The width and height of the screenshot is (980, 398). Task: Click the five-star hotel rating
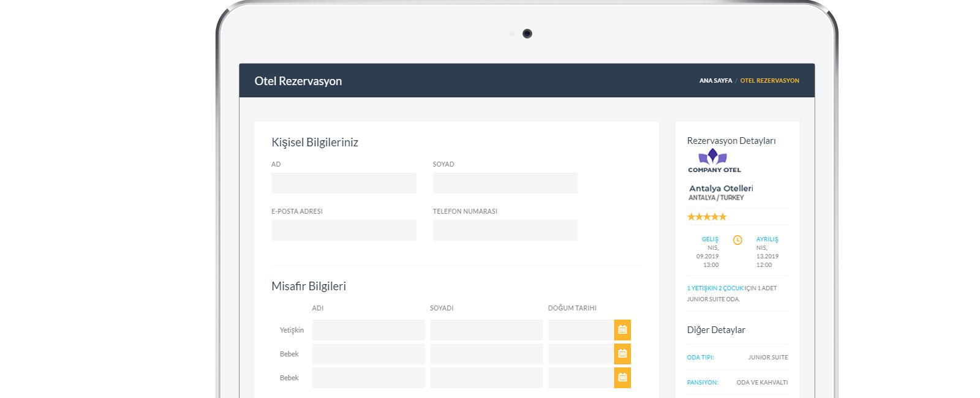[x=707, y=217]
